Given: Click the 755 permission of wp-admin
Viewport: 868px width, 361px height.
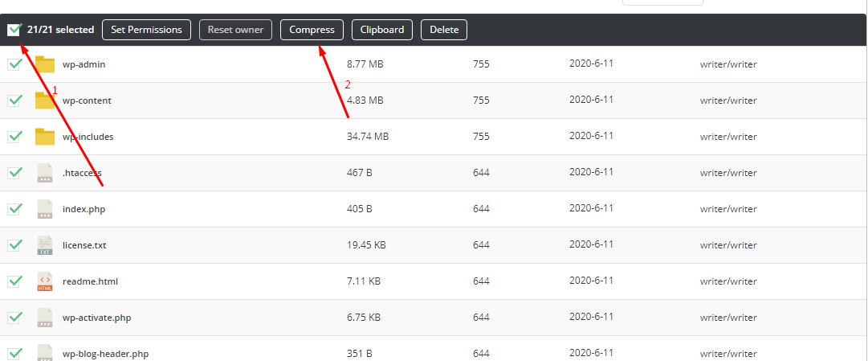Looking at the screenshot, I should (481, 64).
